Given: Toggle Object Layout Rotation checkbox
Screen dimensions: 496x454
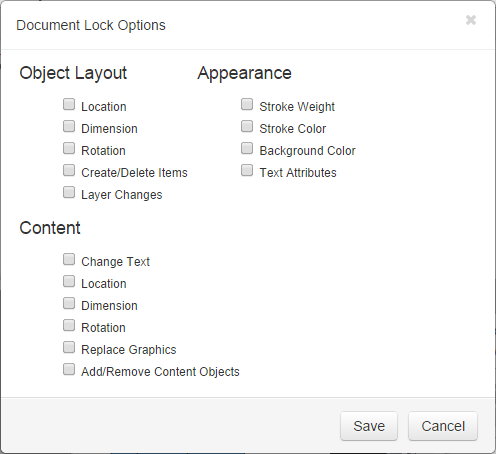Looking at the screenshot, I should [x=69, y=148].
